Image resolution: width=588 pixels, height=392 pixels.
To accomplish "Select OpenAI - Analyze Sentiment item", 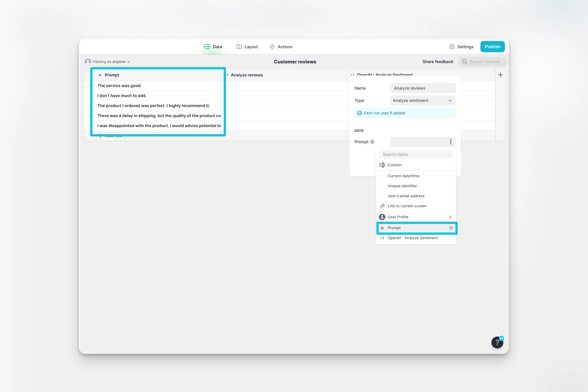I will click(x=413, y=238).
